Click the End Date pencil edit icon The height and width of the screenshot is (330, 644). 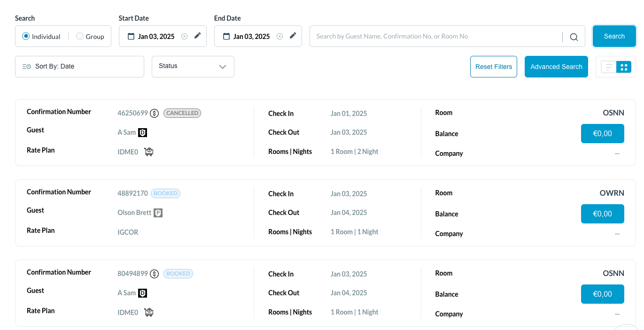(293, 36)
